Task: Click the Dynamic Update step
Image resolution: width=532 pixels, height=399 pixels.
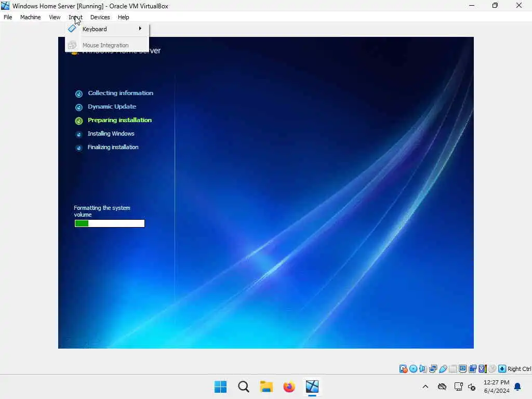Action: [112, 107]
